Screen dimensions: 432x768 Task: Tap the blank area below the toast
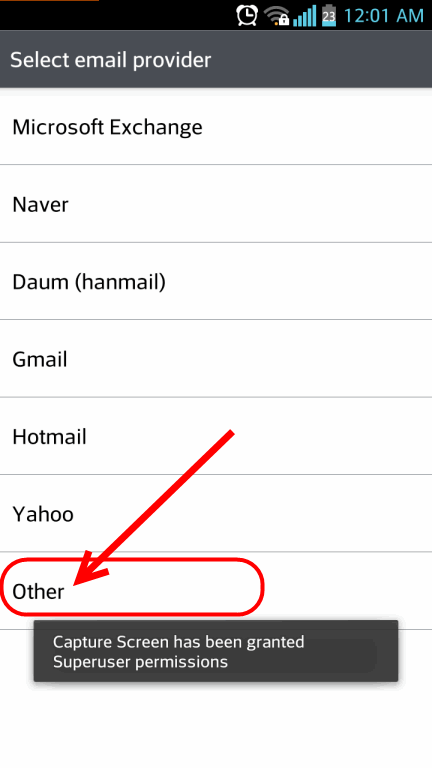pos(216,725)
